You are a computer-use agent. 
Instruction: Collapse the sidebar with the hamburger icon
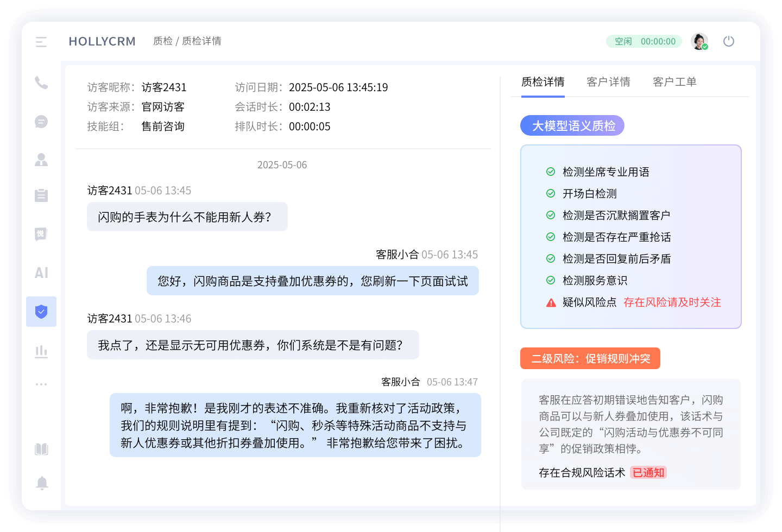[41, 41]
